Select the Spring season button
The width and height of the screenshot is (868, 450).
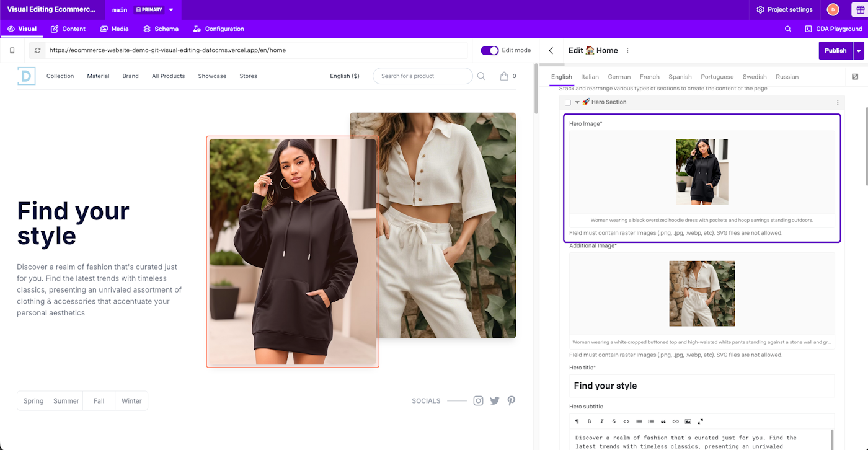[x=33, y=401]
